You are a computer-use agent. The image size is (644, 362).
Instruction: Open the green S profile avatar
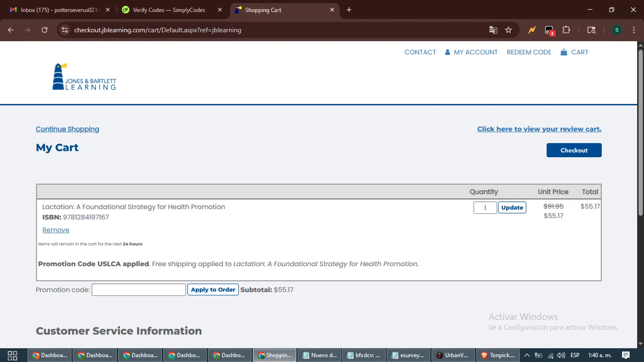(617, 30)
